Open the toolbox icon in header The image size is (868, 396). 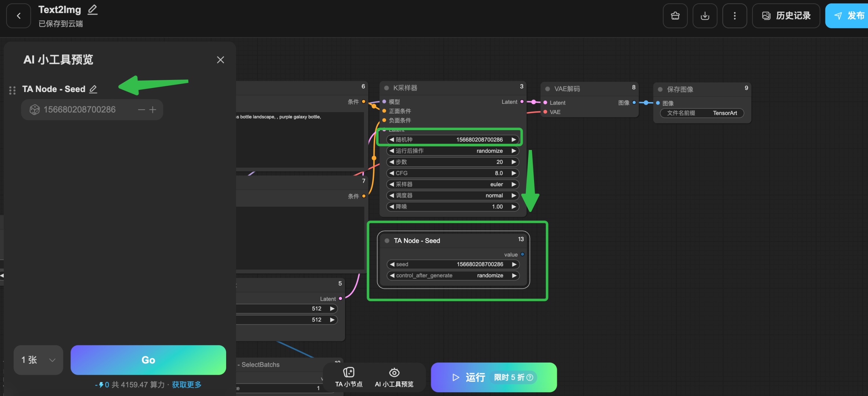[x=675, y=16]
